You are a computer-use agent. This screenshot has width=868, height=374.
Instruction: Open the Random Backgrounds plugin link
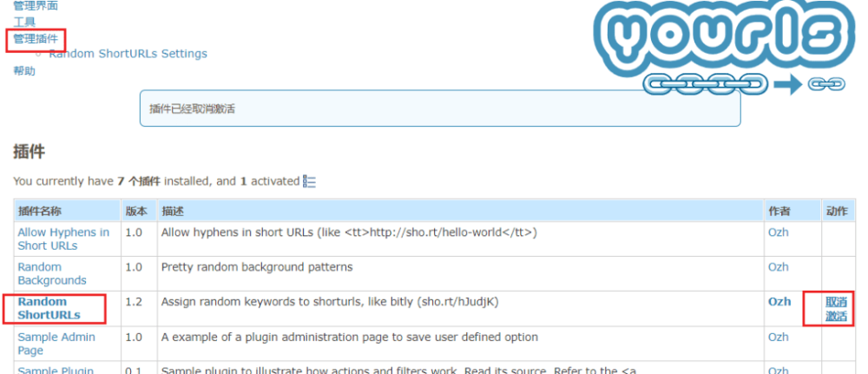coord(52,273)
